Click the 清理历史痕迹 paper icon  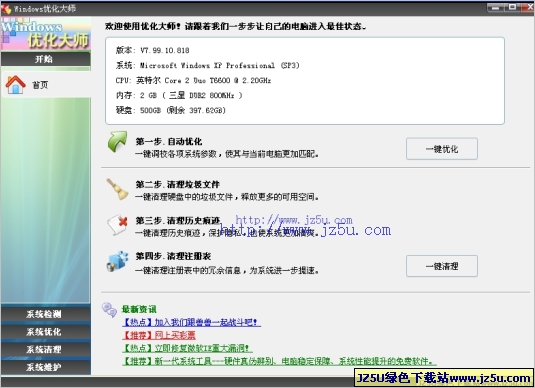[x=117, y=225]
